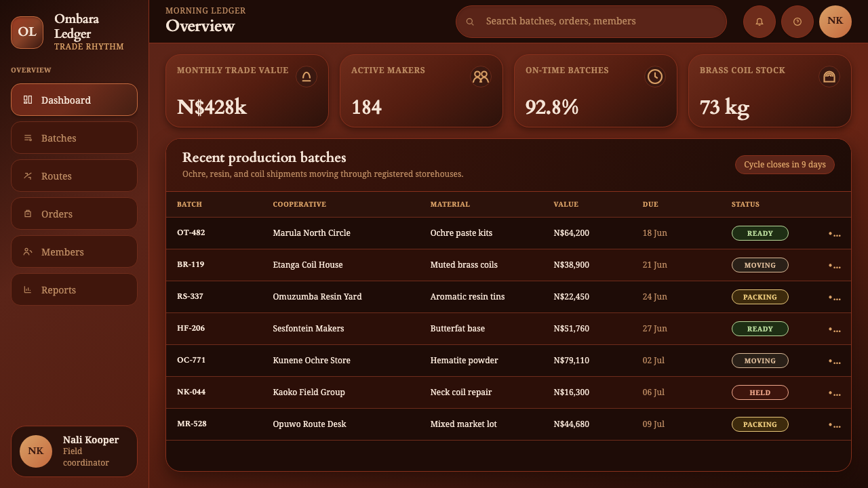This screenshot has height=488, width=868.
Task: Open Members in the sidebar
Action: click(x=74, y=251)
